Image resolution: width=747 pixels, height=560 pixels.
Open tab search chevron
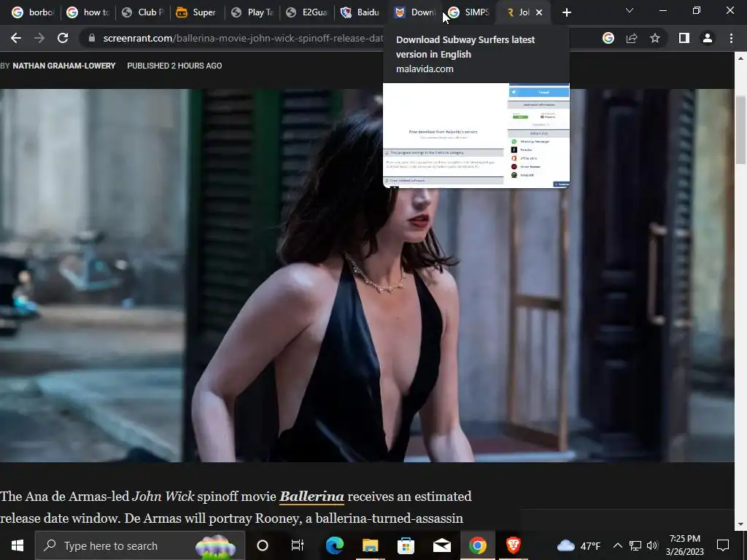630,10
